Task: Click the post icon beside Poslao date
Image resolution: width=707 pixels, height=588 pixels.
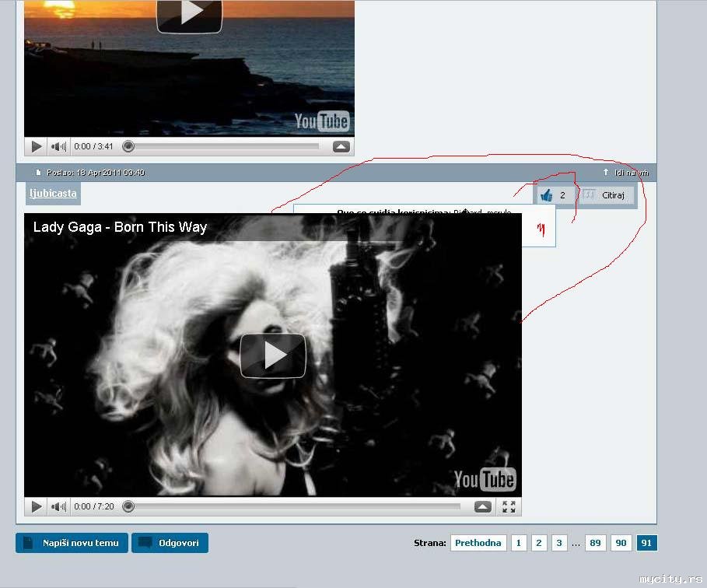Action: [38, 172]
